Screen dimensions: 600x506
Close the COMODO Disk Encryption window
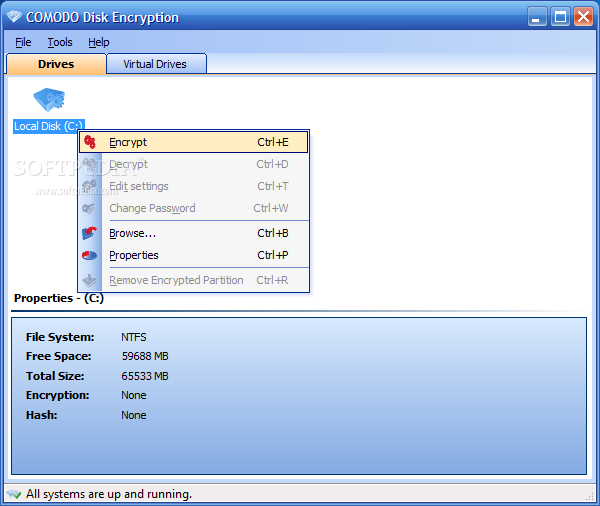(584, 17)
